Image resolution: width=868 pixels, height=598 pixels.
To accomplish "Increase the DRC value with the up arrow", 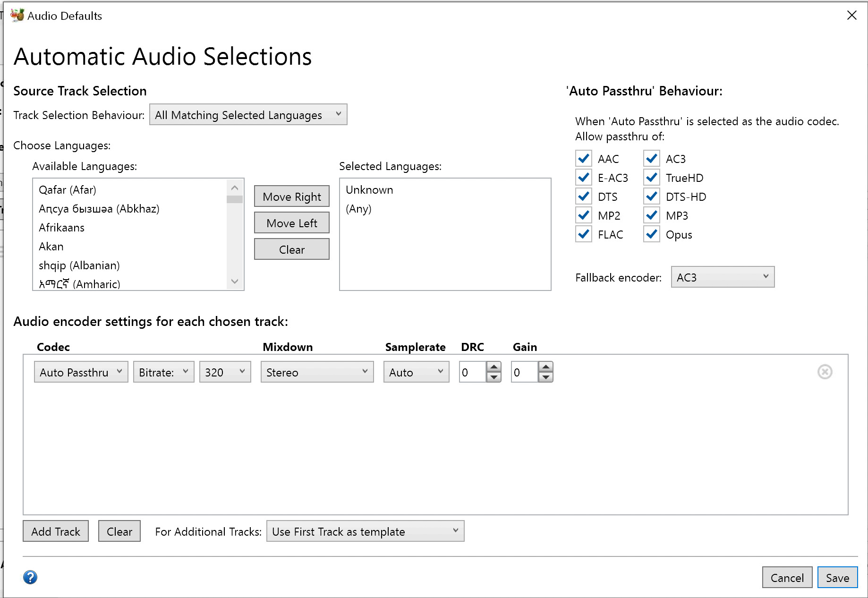I will tap(494, 367).
